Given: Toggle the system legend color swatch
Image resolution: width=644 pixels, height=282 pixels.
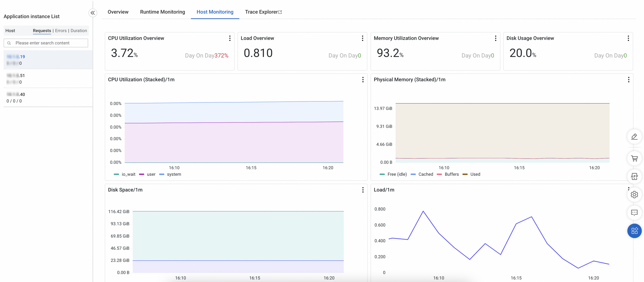Looking at the screenshot, I should 162,174.
